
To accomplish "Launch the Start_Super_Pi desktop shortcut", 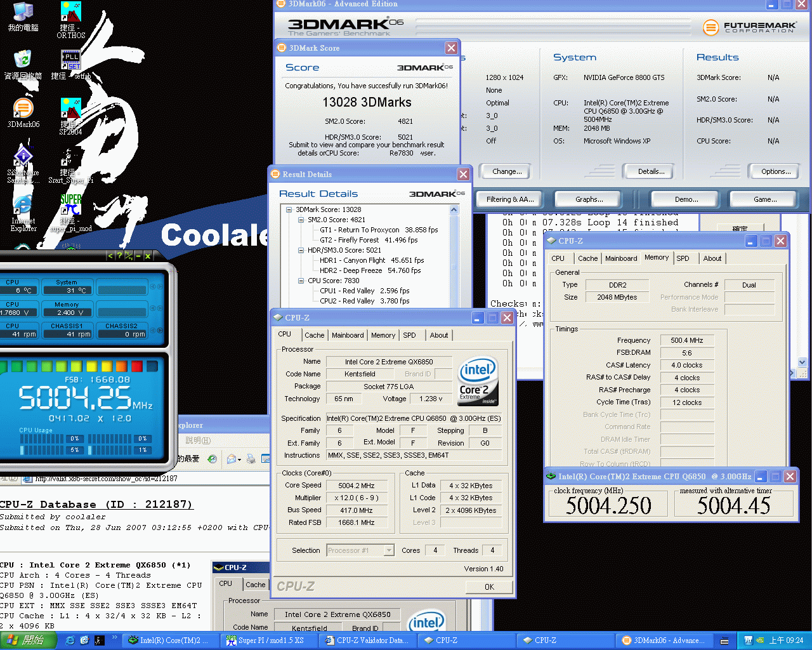I will [70, 165].
